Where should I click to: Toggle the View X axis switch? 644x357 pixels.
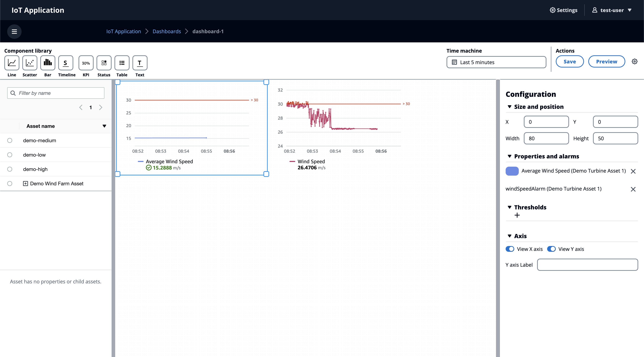tap(510, 249)
